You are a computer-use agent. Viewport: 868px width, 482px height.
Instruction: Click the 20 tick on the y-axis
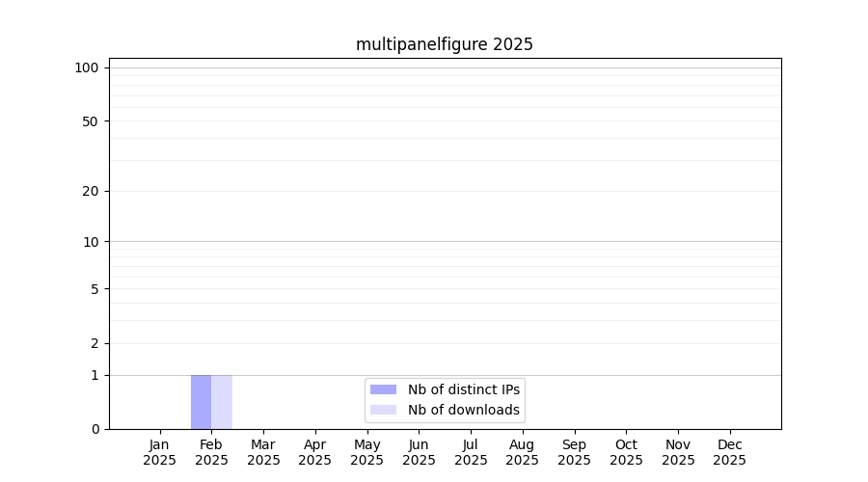(90, 191)
